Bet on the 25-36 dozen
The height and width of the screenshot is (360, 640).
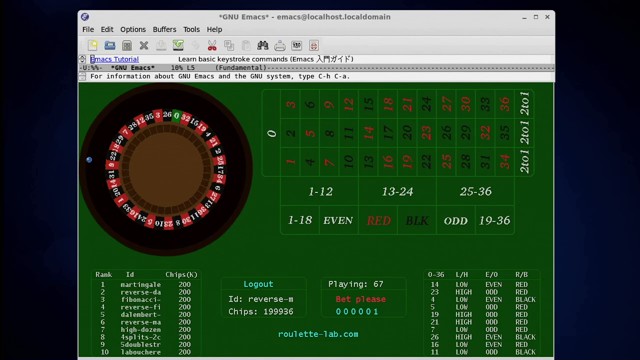point(476,191)
